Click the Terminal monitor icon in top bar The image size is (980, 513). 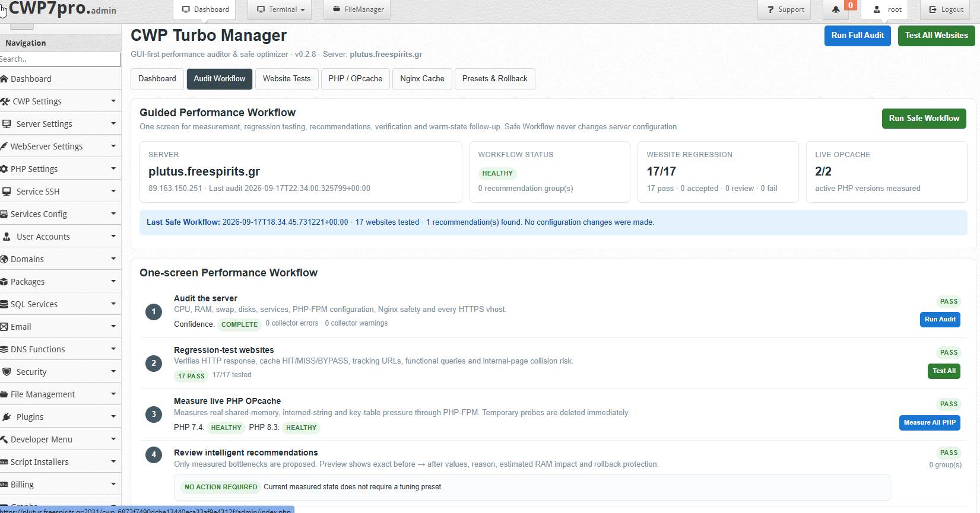click(x=261, y=9)
